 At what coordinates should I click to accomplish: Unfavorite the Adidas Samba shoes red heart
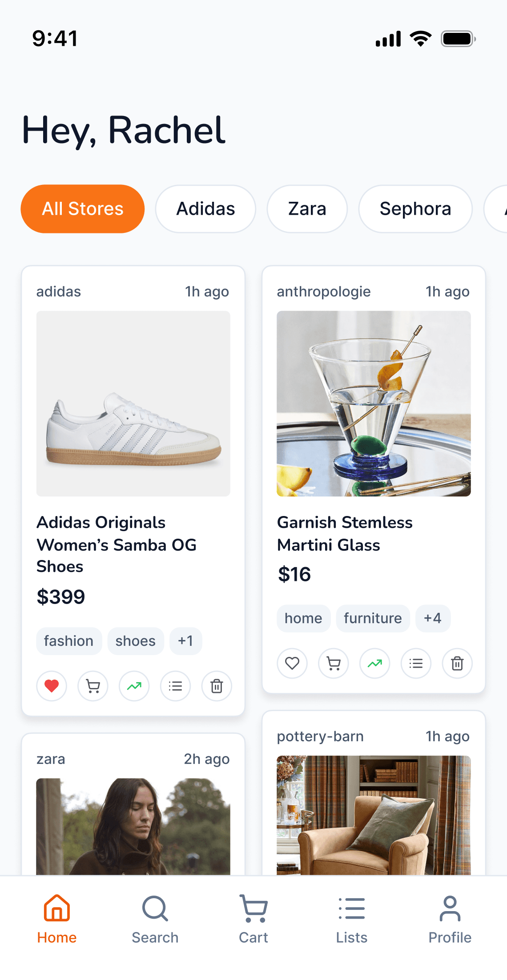(52, 686)
